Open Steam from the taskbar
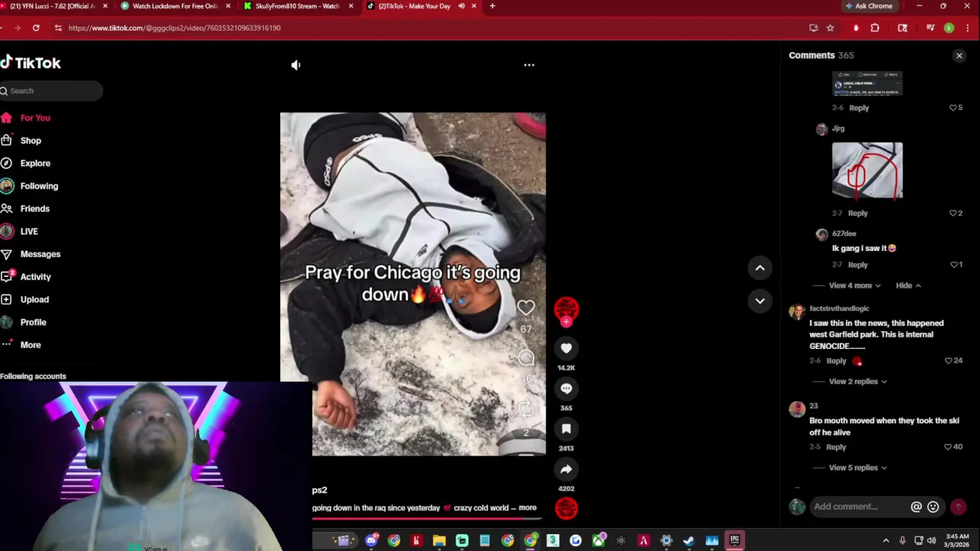This screenshot has width=980, height=551. click(689, 541)
